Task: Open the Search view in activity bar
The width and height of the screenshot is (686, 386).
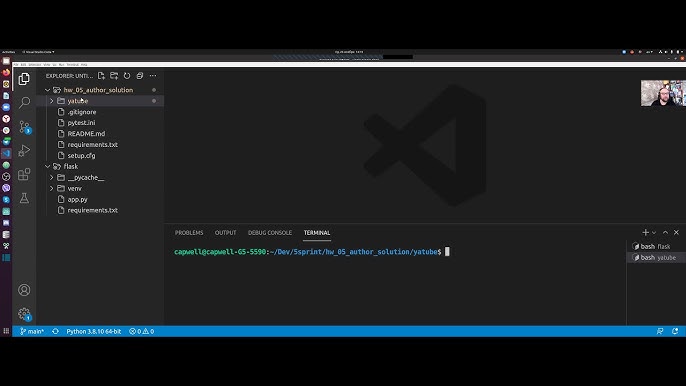Action: [24, 102]
